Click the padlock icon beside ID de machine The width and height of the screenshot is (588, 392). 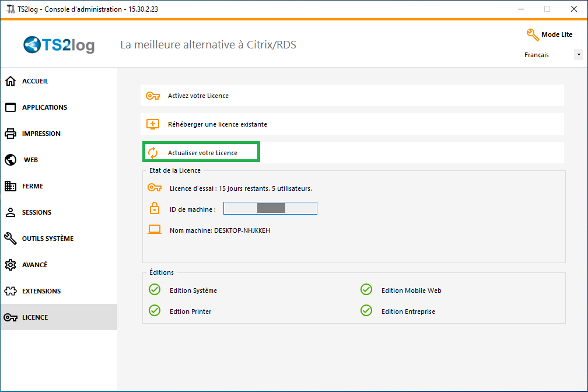click(x=155, y=208)
